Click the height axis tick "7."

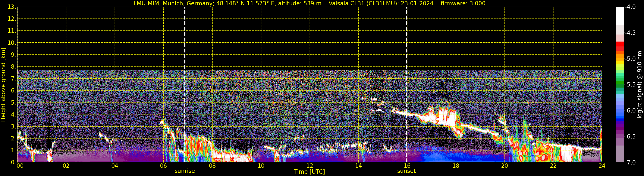tap(13, 79)
